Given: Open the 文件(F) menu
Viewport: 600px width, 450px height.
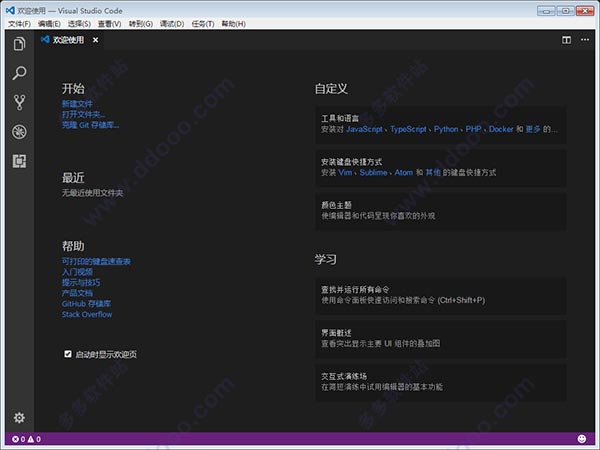Looking at the screenshot, I should coord(19,24).
